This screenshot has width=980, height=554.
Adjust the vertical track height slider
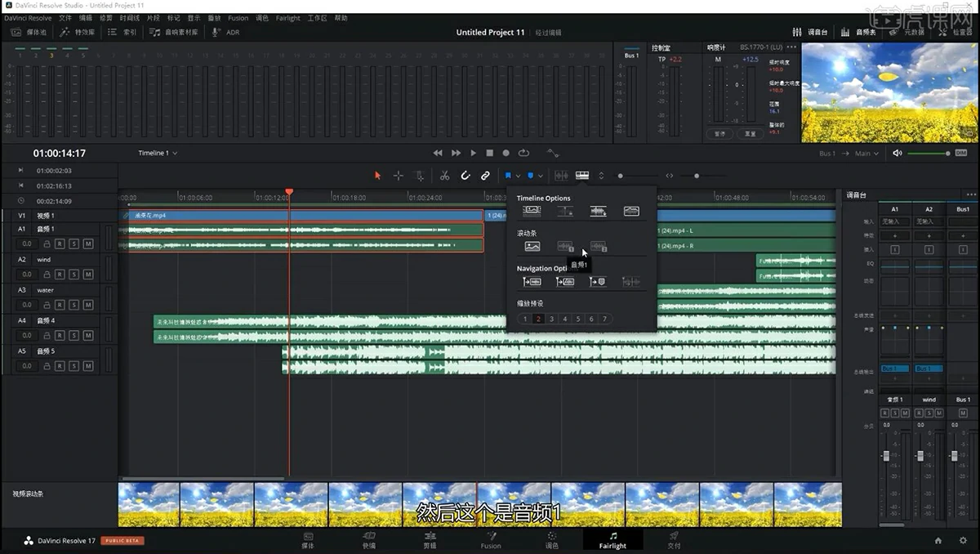click(x=638, y=176)
